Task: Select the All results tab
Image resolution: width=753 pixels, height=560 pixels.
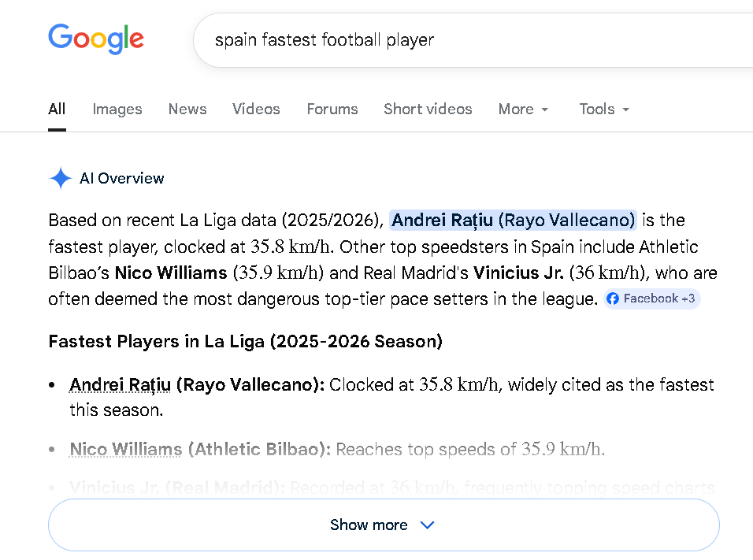Action: tap(57, 109)
